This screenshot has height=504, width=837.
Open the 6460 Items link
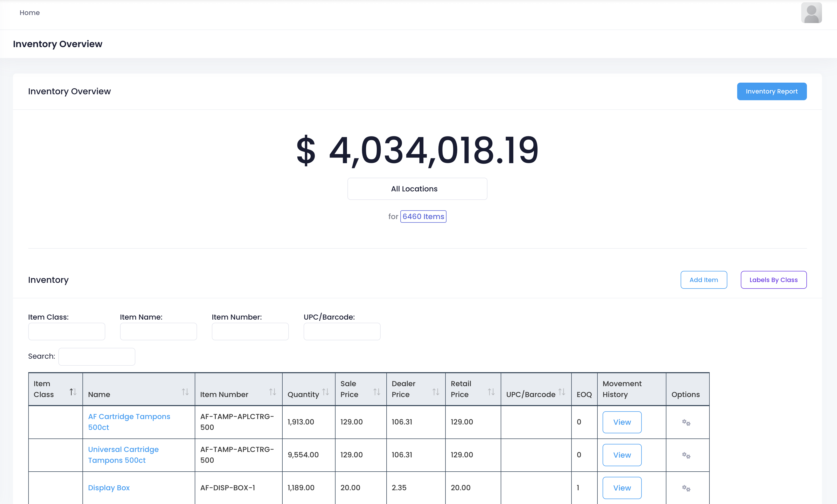pos(423,217)
